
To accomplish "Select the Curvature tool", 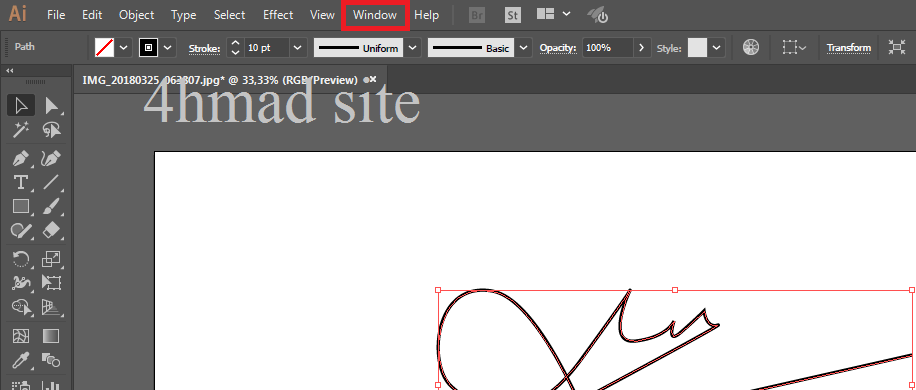I will 51,158.
